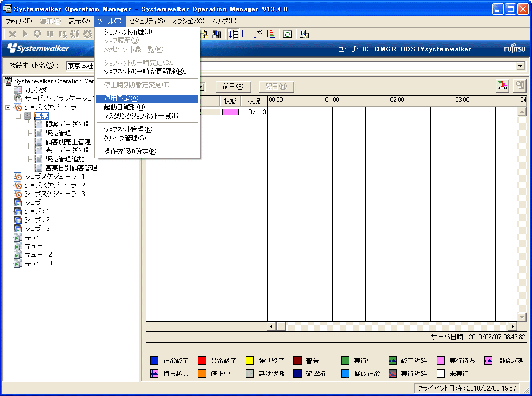The width and height of the screenshot is (532, 396).
Task: Click the clock icon beside ジョブスケジューラ:1
Action: pyautogui.click(x=18, y=177)
